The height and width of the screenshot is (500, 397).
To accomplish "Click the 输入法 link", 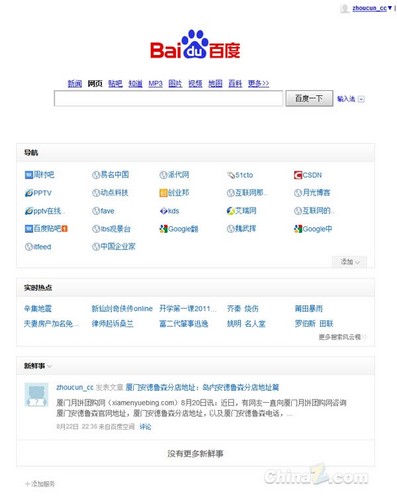I will coord(346,99).
